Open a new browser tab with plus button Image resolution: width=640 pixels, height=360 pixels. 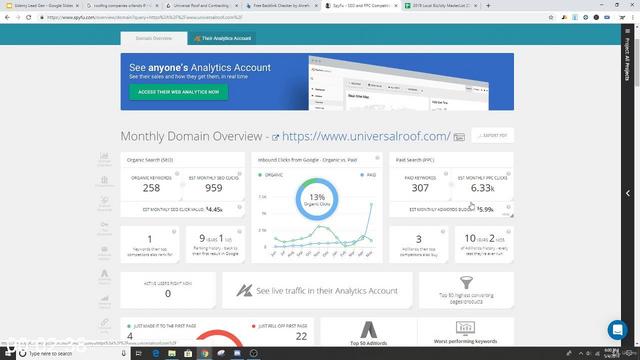click(488, 6)
